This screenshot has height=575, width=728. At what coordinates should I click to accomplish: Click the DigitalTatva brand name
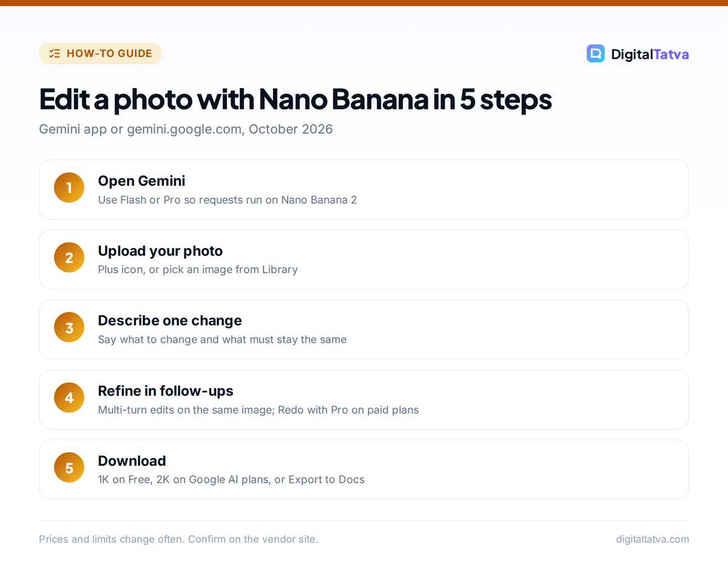tap(650, 54)
